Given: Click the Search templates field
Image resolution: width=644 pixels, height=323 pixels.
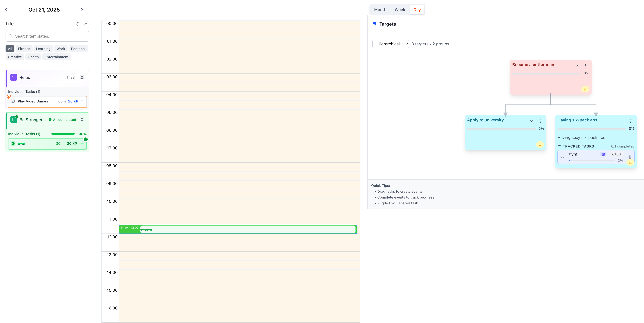Looking at the screenshot, I should (x=48, y=36).
